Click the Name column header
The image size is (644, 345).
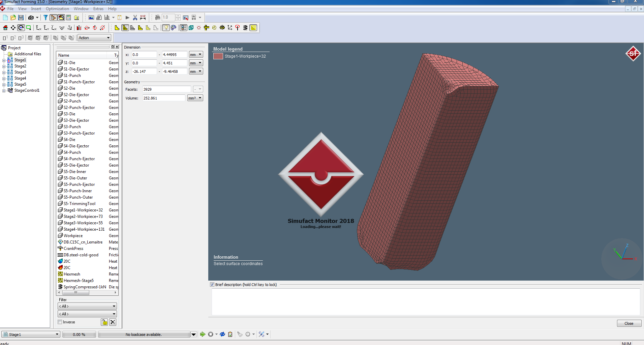(82, 55)
